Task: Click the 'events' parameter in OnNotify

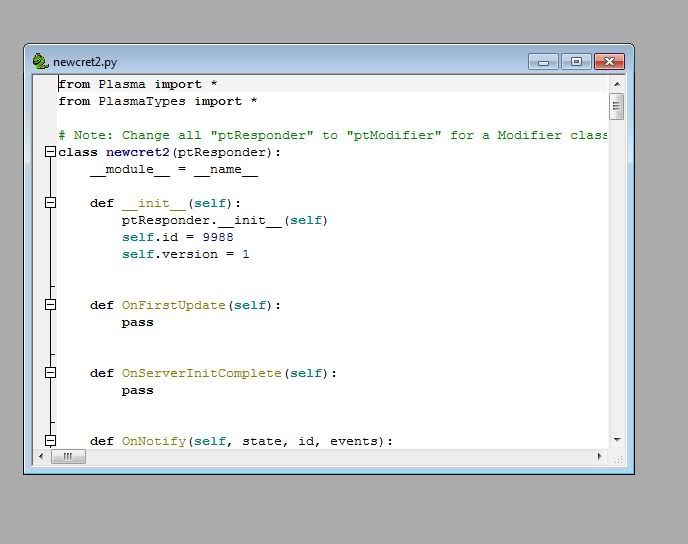Action: [x=354, y=441]
